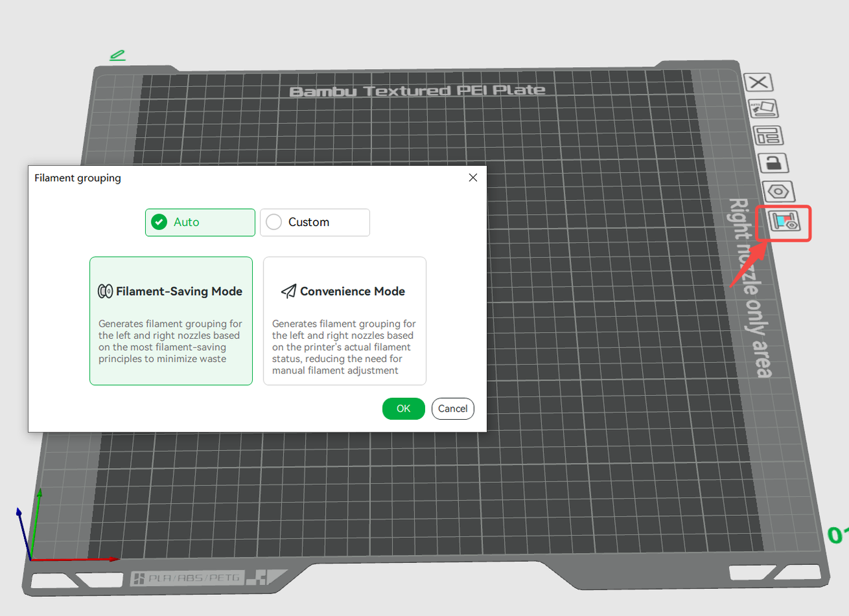Click the arrange objects plate icon
849x616 pixels.
click(x=769, y=135)
